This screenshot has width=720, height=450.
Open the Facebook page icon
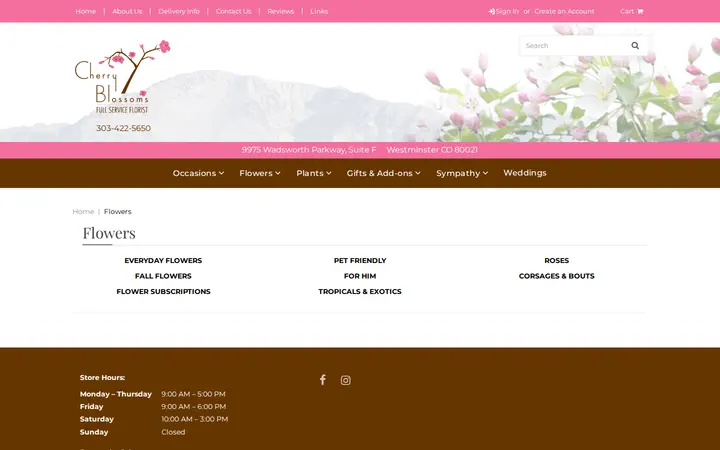(323, 380)
